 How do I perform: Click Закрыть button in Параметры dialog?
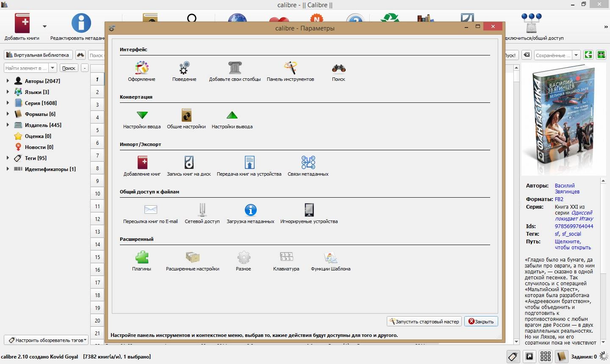tap(481, 321)
